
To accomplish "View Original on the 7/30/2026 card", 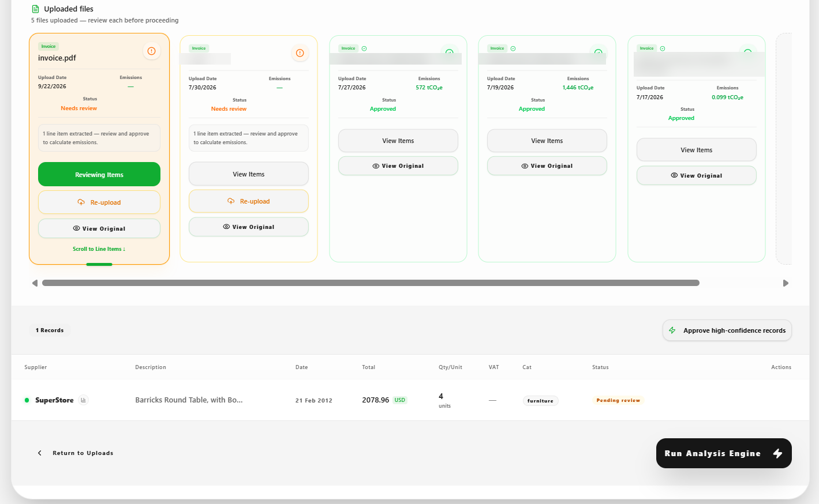I will click(x=249, y=227).
